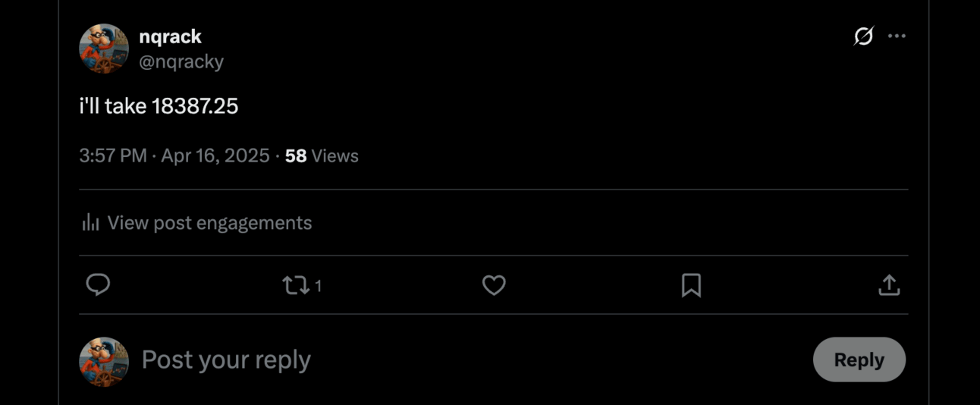The width and height of the screenshot is (980, 405).
Task: Click the 3:57 PM timestamp link
Action: [113, 155]
